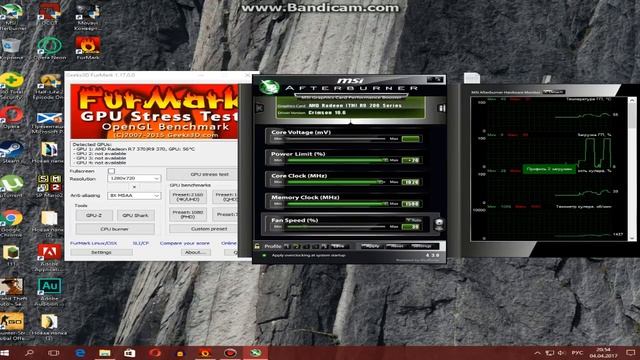Click Save profile button in Afterburner
The height and width of the screenshot is (360, 640).
click(x=340, y=246)
